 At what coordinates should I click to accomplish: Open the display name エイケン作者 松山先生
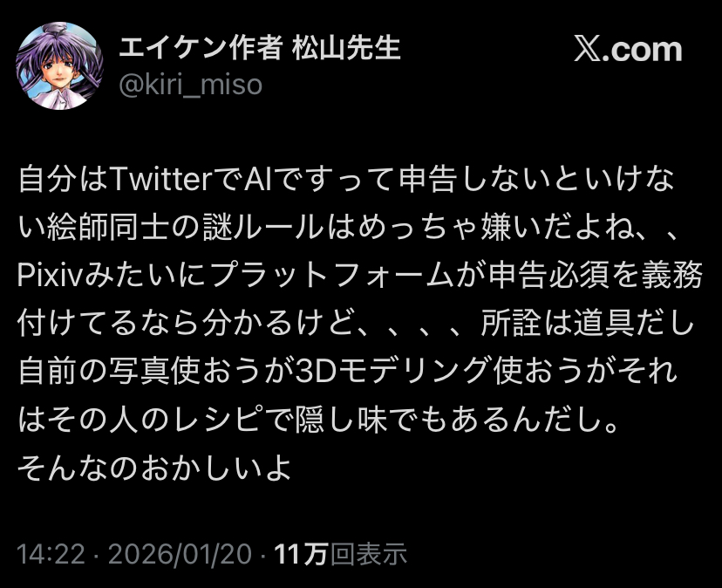coord(260,48)
